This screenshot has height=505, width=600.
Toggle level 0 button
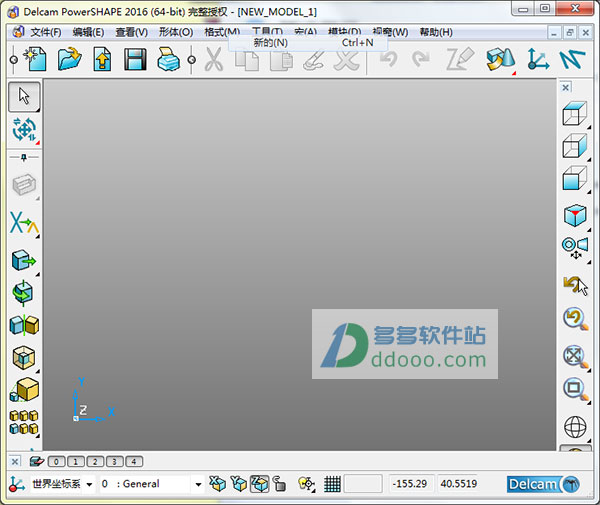point(56,461)
